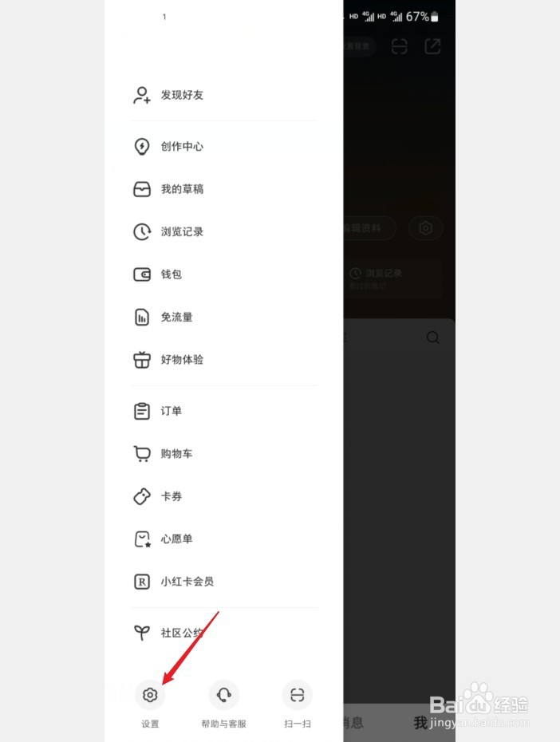
Task: Select 我的草稿 menu entry
Action: pyautogui.click(x=224, y=189)
